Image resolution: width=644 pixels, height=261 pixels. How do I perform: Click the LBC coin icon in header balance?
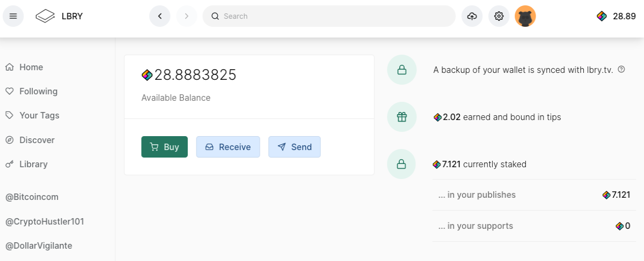pos(602,16)
